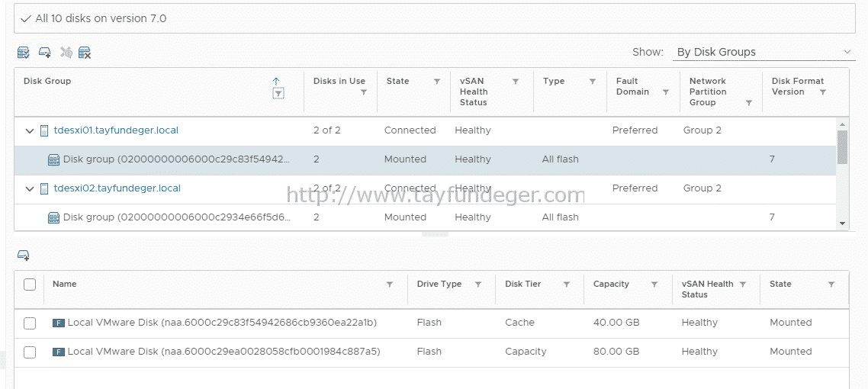868x389 pixels.
Task: Click the Remove Disk Group icon in the top toolbar
Action: click(85, 53)
